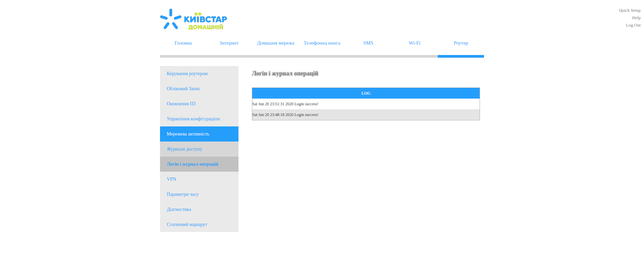This screenshot has height=280, width=644.
Task: Select Логін і журнал операцій item
Action: (193, 164)
